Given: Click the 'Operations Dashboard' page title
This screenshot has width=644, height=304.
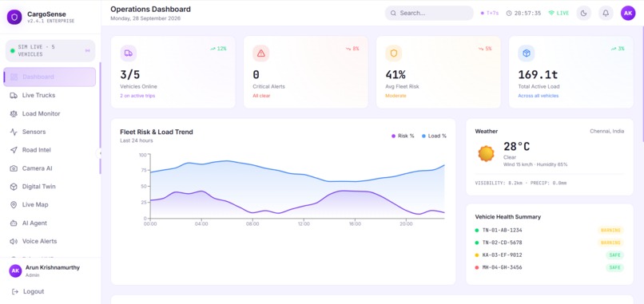Looking at the screenshot, I should pyautogui.click(x=150, y=9).
